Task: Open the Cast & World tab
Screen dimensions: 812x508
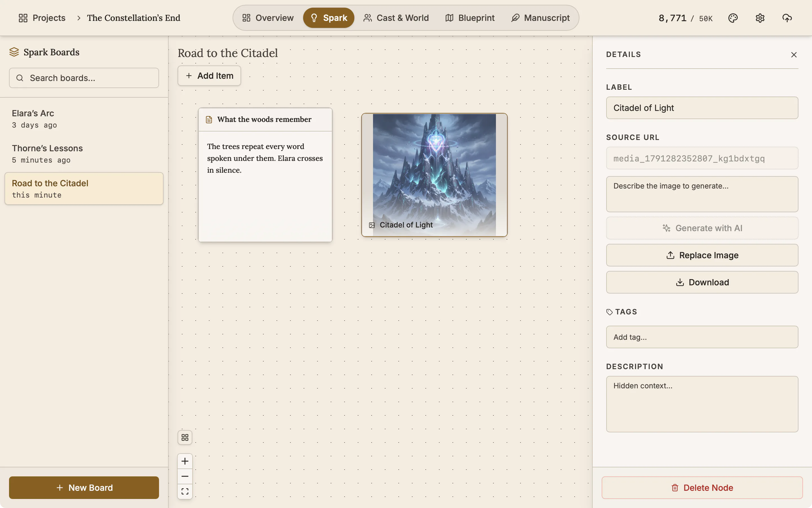Action: pos(396,18)
